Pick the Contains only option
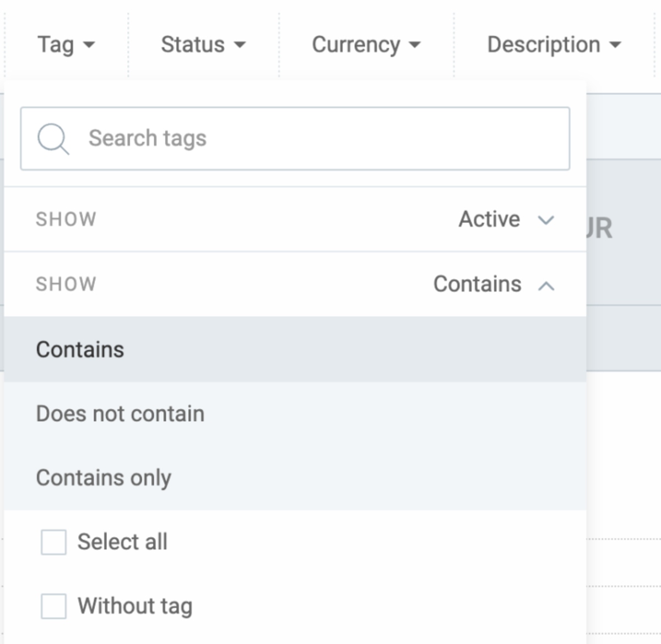The image size is (661, 644). pyautogui.click(x=104, y=478)
